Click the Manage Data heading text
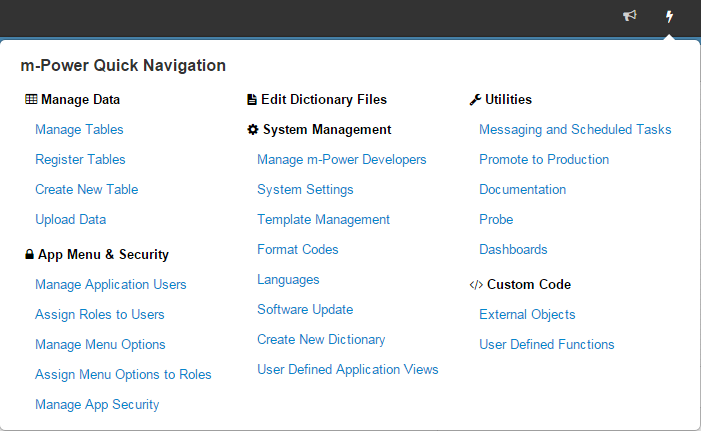The width and height of the screenshot is (701, 431). [x=80, y=99]
